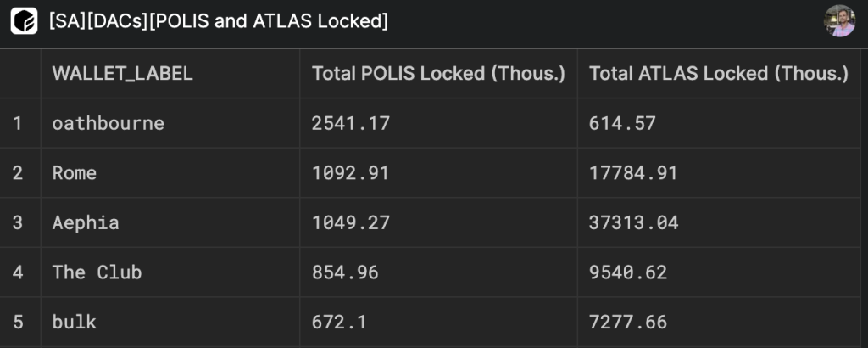Sort by Total ATLAS Locked column
The image size is (868, 348).
point(718,74)
